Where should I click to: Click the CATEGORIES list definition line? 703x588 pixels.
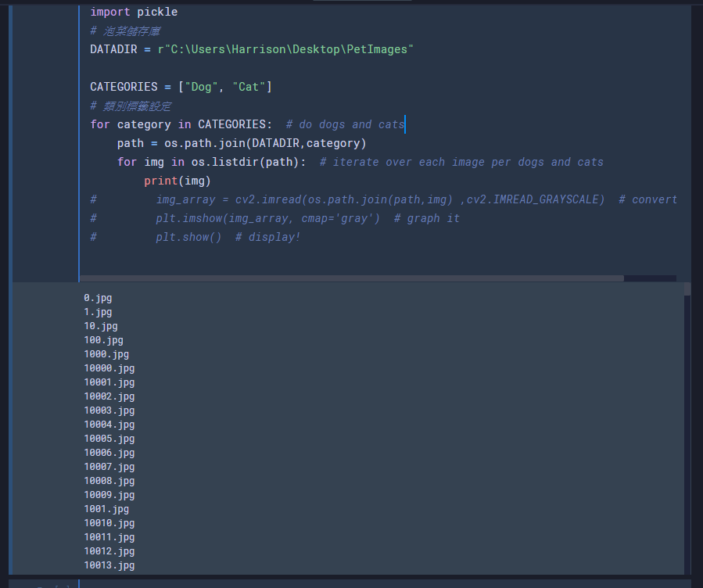click(x=181, y=87)
